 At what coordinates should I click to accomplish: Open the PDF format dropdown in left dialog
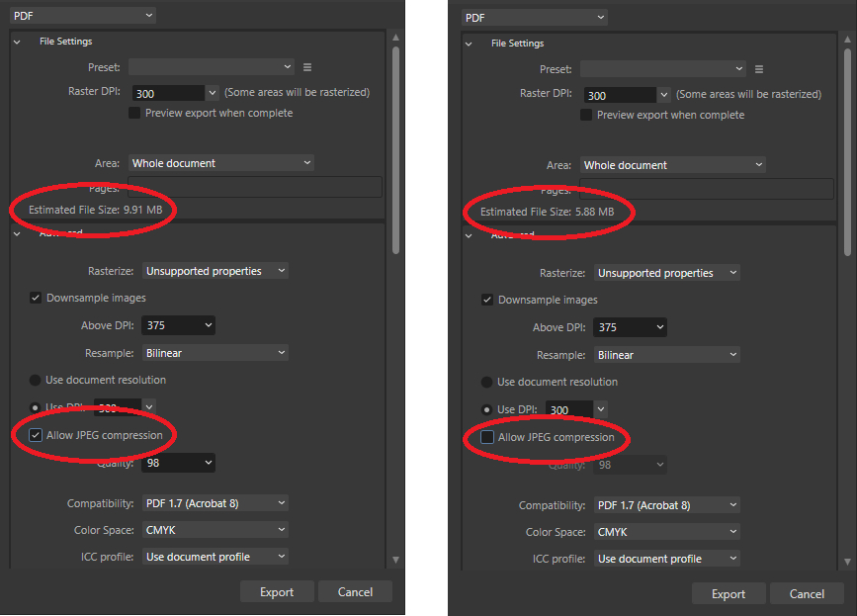point(83,15)
